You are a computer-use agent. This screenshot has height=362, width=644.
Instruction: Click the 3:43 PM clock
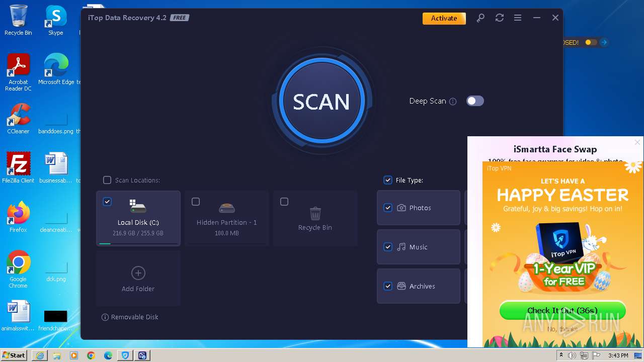coord(618,355)
